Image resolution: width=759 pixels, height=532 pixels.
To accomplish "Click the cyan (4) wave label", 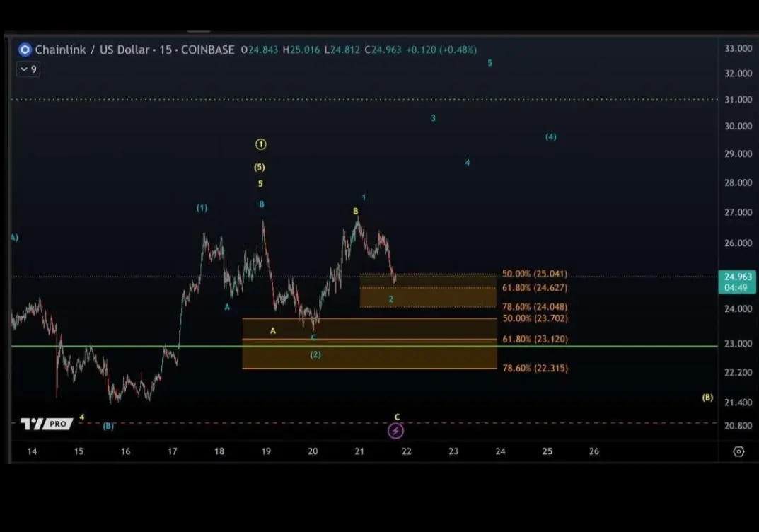I will point(551,137).
